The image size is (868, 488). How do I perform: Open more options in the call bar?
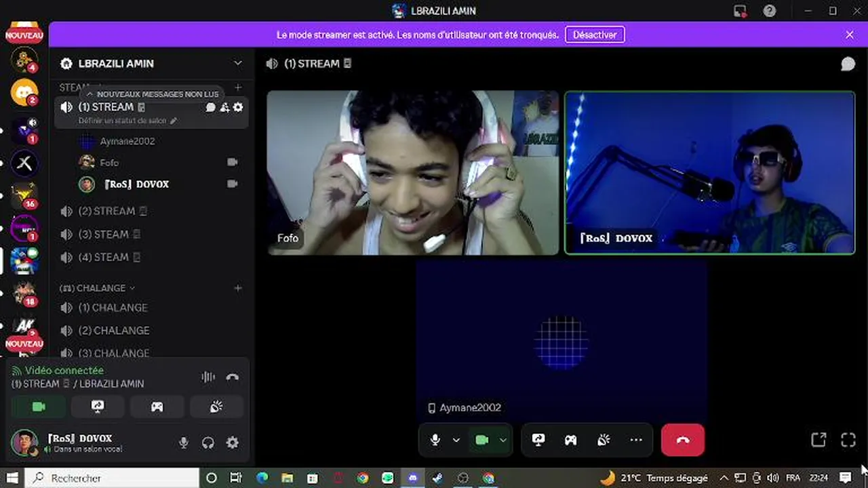pos(636,440)
